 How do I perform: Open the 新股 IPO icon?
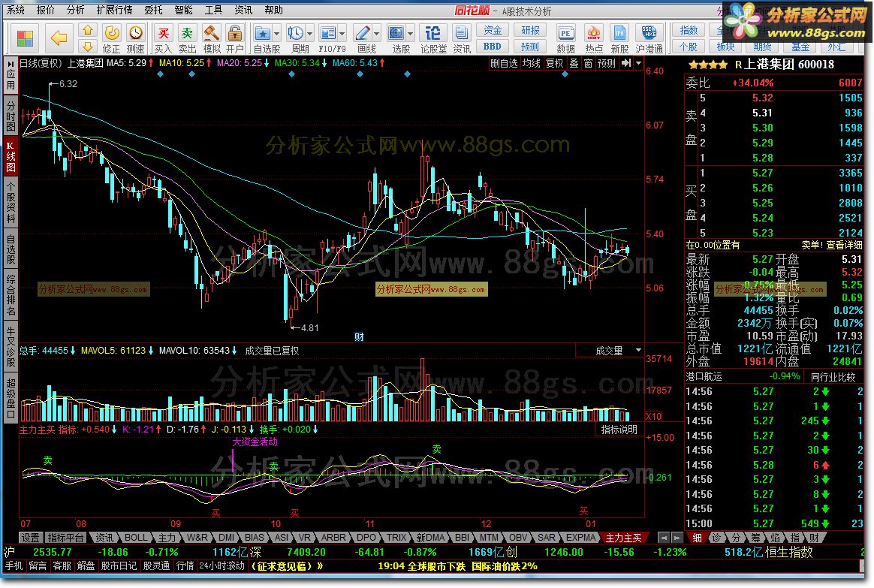coord(619,38)
